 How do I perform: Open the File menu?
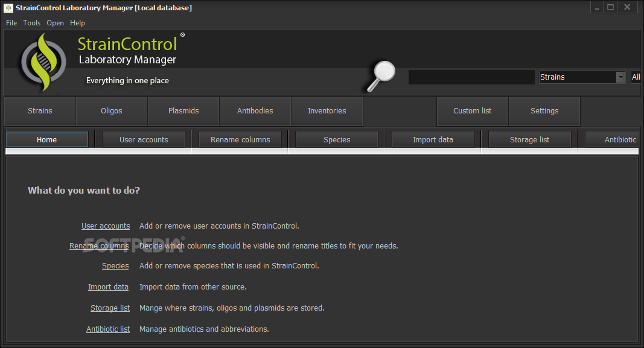[11, 23]
